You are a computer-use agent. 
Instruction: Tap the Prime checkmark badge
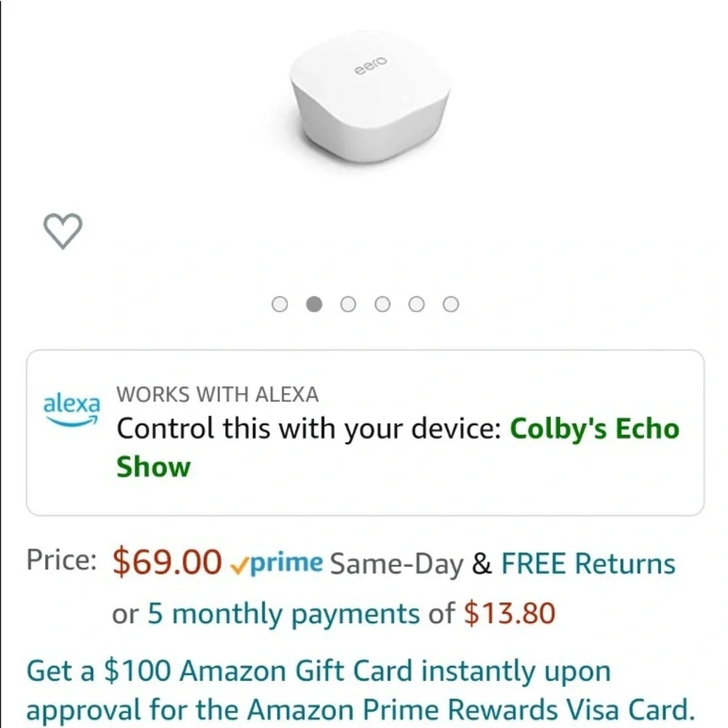pyautogui.click(x=276, y=563)
